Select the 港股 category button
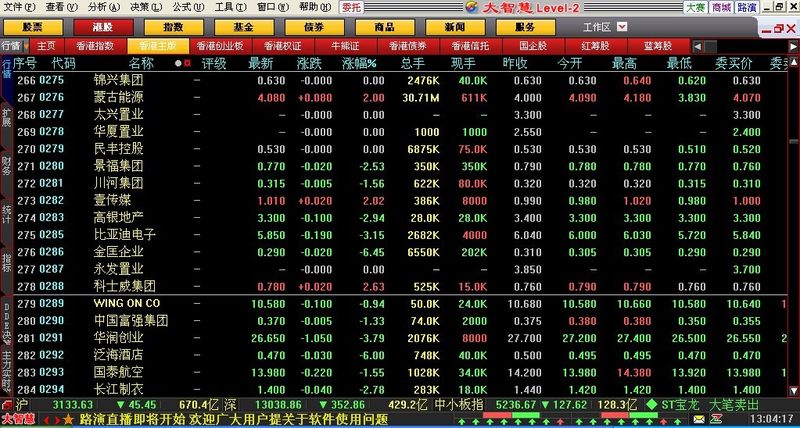This screenshot has height=428, width=800. coord(104,27)
